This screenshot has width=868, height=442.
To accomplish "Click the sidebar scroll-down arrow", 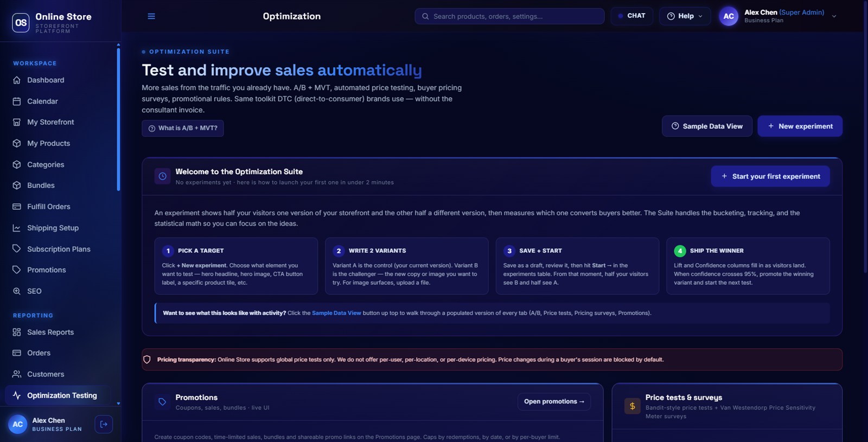I will [x=118, y=403].
